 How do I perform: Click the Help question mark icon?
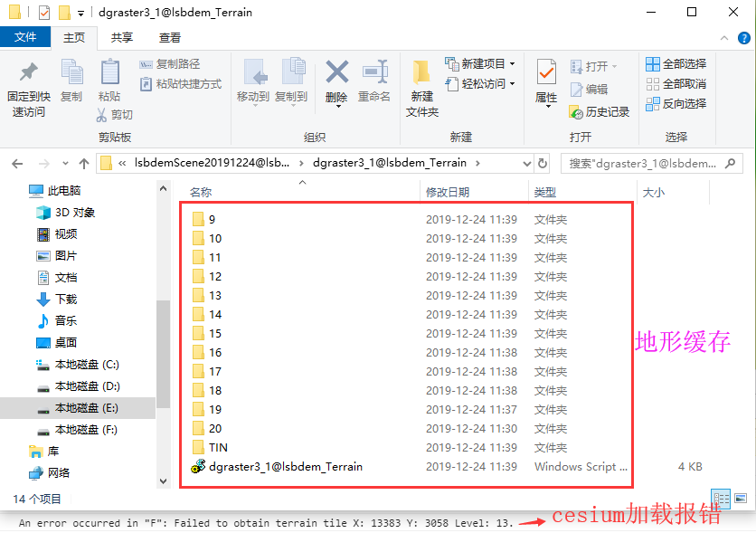coord(744,38)
